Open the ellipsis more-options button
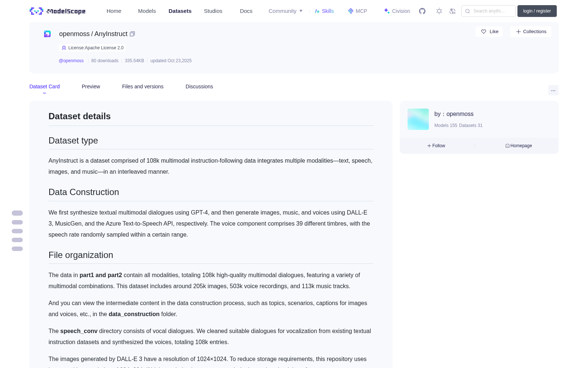The height and width of the screenshot is (368, 588). click(x=553, y=90)
